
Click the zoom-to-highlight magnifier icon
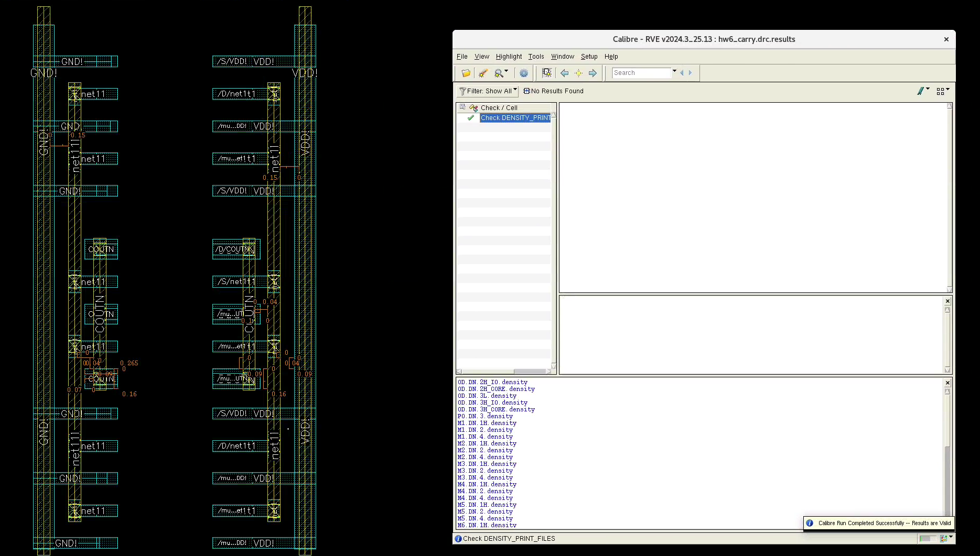pyautogui.click(x=499, y=73)
